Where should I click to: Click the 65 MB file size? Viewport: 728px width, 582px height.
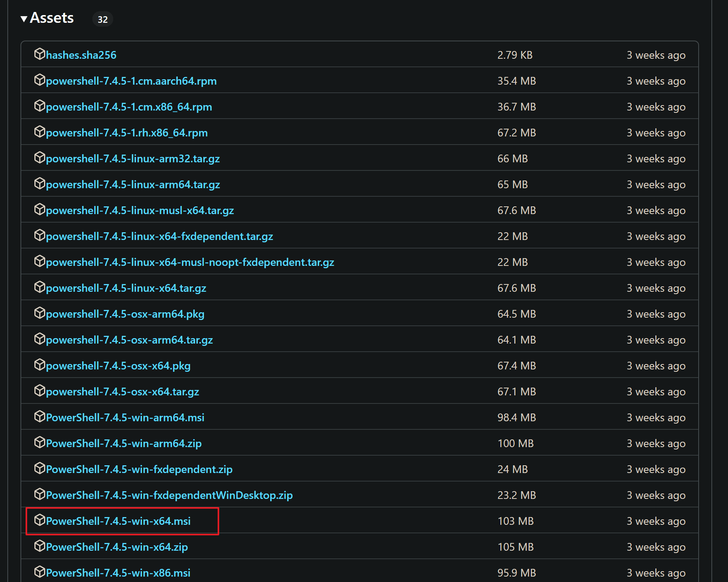[512, 184]
